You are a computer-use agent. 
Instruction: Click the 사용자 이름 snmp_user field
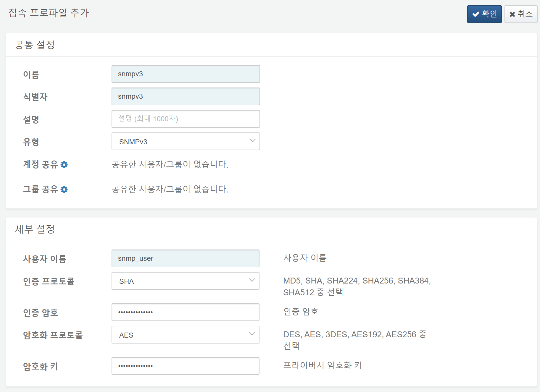coord(185,258)
